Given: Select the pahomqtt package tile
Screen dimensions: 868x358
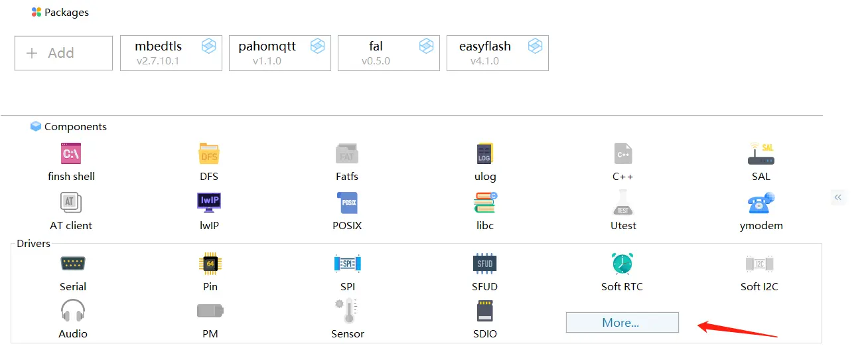Looking at the screenshot, I should pyautogui.click(x=279, y=53).
